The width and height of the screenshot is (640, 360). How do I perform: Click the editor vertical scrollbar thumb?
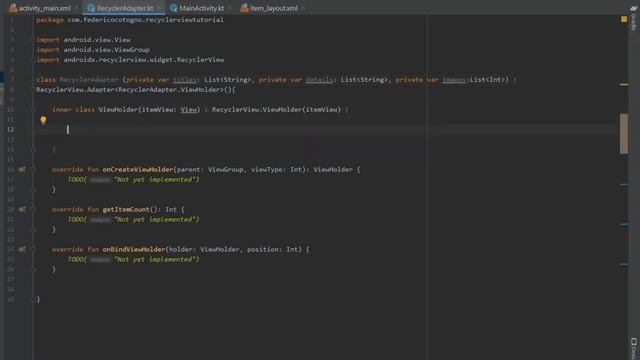(624, 133)
